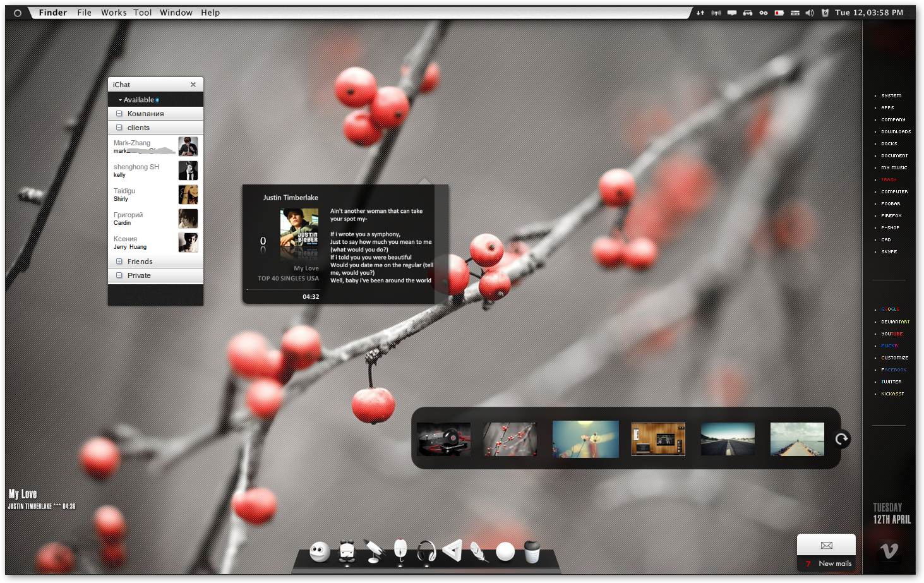This screenshot has height=583, width=924.
Task: Select the red berries wallpaper thumbnail
Action: (x=510, y=439)
